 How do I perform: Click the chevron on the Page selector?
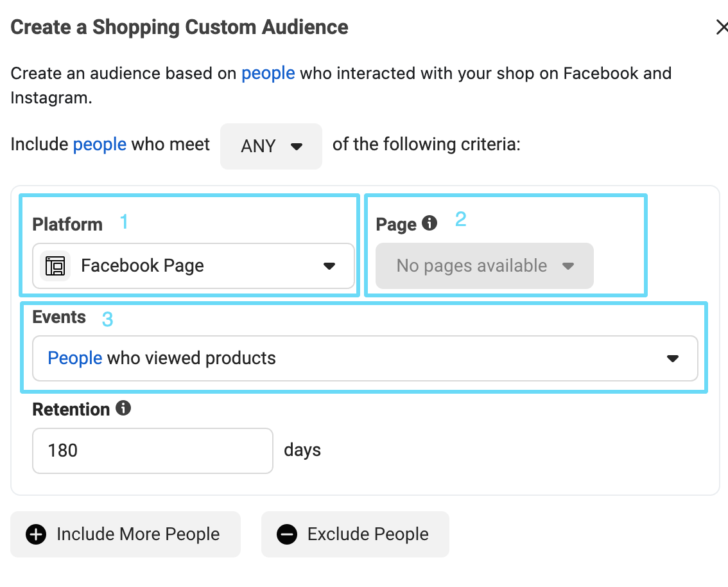tap(569, 265)
